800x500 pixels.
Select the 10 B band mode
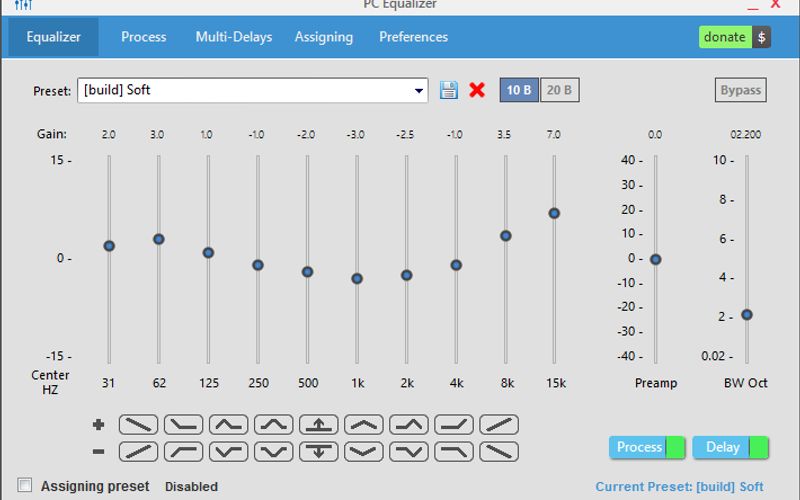[519, 90]
